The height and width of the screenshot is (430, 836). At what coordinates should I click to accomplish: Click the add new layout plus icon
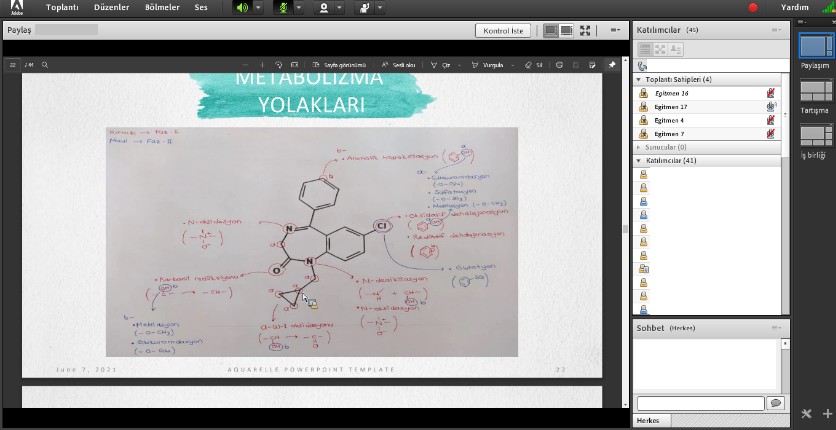[x=827, y=414]
